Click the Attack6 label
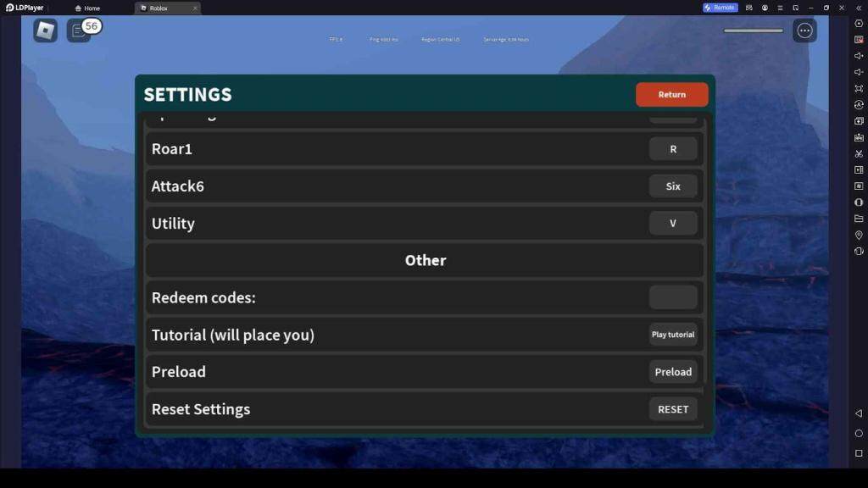The image size is (868, 488). 178,186
